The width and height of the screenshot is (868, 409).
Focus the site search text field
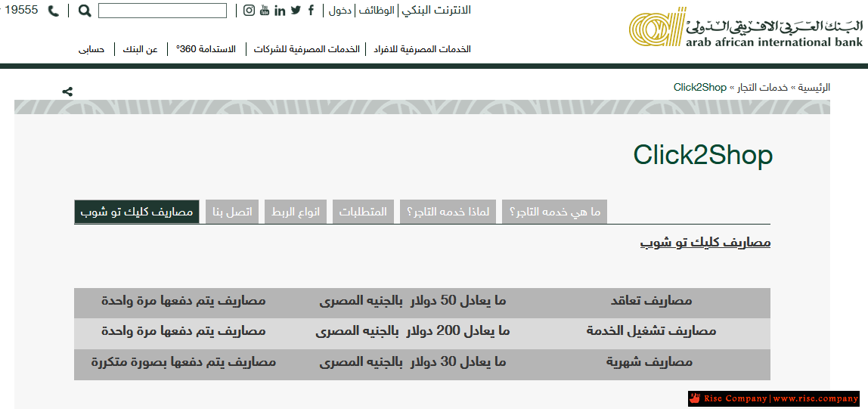pyautogui.click(x=163, y=11)
